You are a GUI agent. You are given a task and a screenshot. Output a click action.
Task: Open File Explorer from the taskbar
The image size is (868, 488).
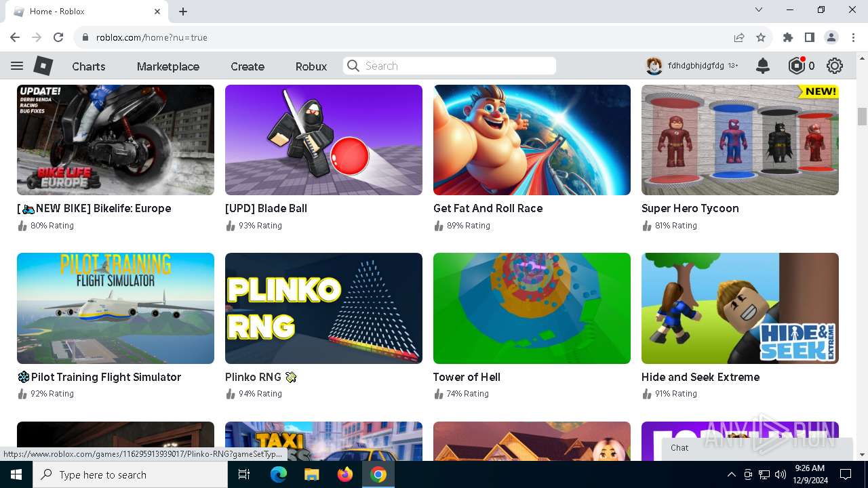click(312, 474)
